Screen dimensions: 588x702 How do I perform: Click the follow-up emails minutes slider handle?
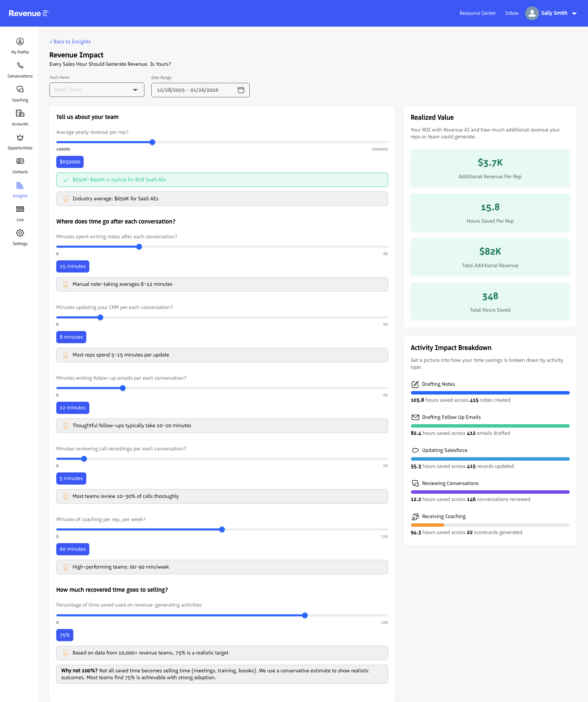123,388
